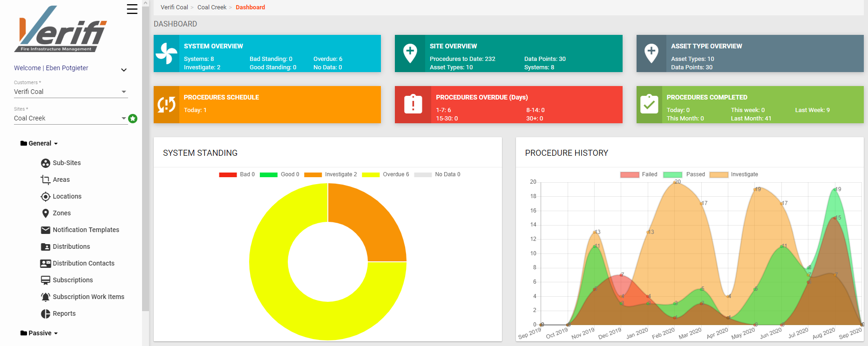The image size is (868, 346).
Task: Click the Notification Templates envelope icon
Action: (45, 230)
